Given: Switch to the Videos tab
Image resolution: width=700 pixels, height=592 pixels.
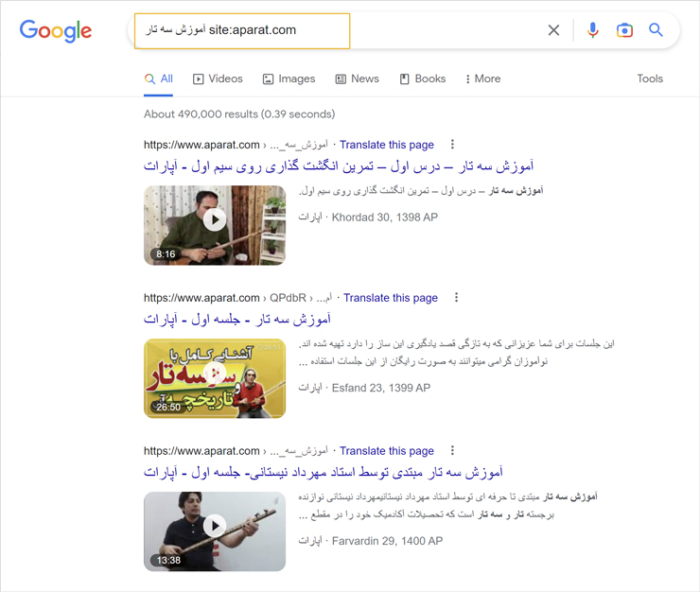Looking at the screenshot, I should (x=218, y=79).
